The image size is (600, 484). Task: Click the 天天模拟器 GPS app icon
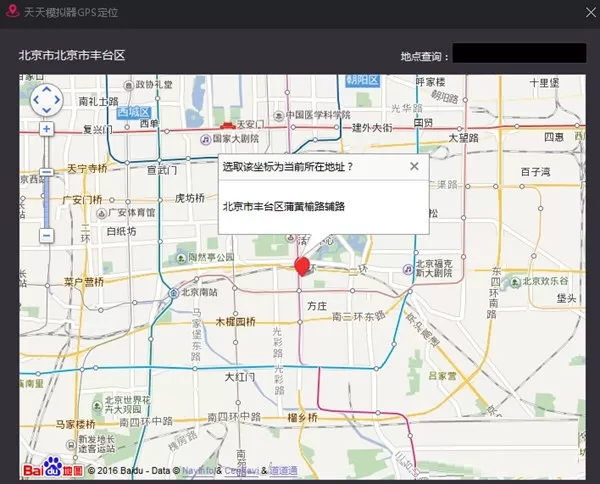click(13, 11)
